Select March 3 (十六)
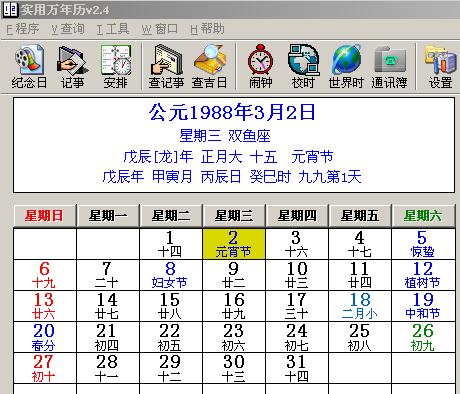 [x=297, y=244]
